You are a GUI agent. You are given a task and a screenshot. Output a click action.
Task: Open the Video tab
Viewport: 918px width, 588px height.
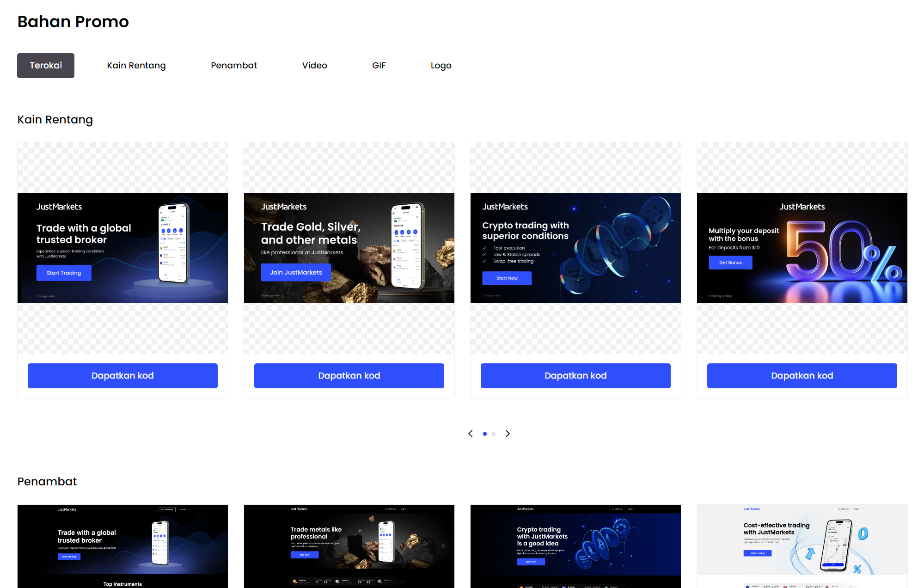tap(314, 66)
